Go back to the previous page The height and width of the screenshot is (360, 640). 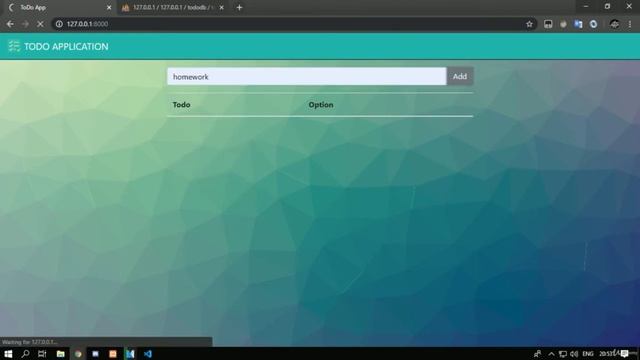(10, 24)
